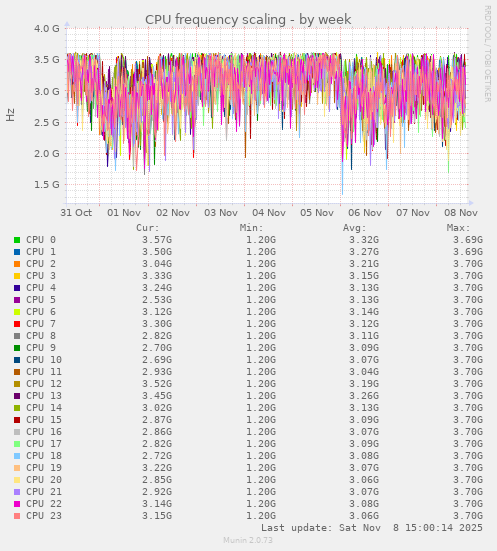Click the 2.0 G y-axis label
497x551 pixels.
(x=47, y=154)
